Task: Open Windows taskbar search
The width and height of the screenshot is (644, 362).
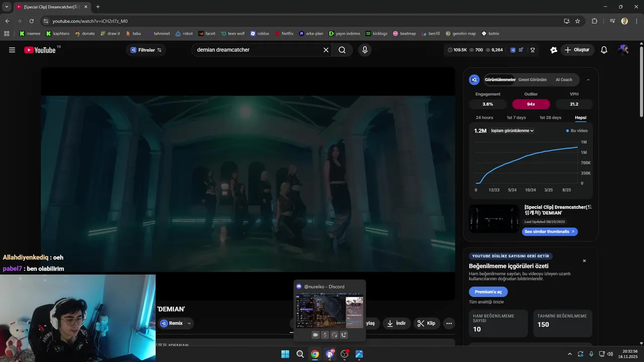Action: pyautogui.click(x=300, y=354)
